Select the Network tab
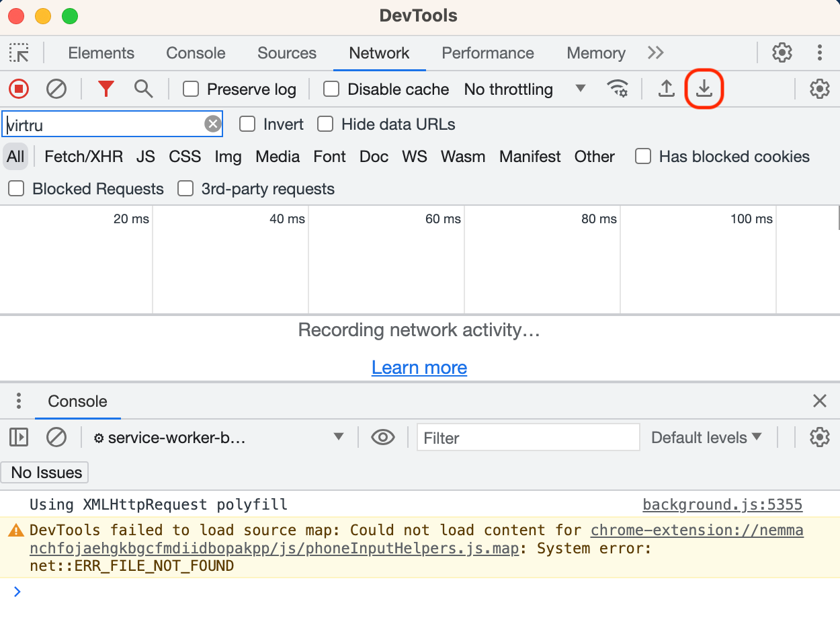Viewport: 840px width, 628px height. 380,53
